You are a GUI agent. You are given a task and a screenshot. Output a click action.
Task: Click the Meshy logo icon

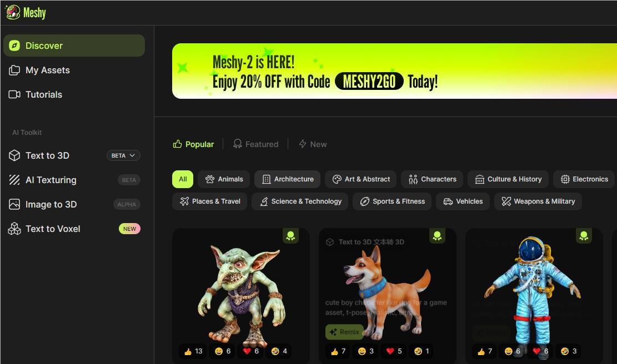pos(13,13)
